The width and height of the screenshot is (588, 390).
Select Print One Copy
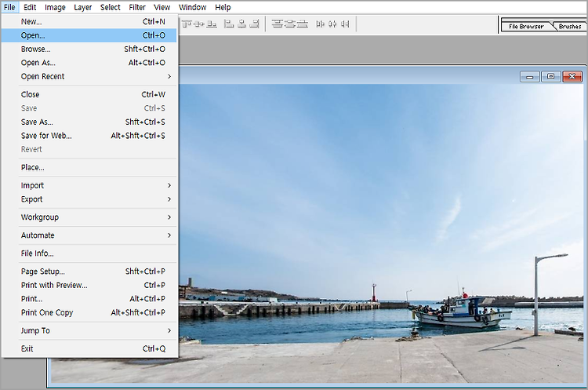[x=89, y=312]
